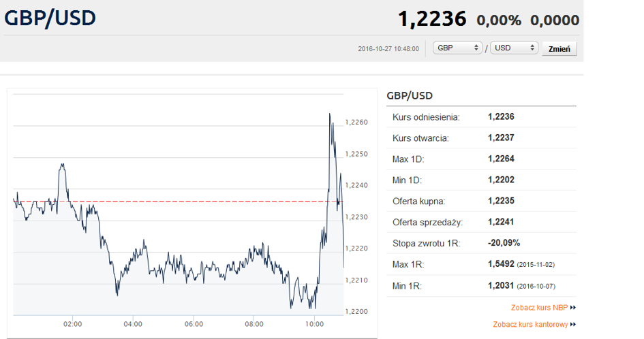Click the Max 1D label
The height and width of the screenshot is (339, 644).
coord(408,159)
